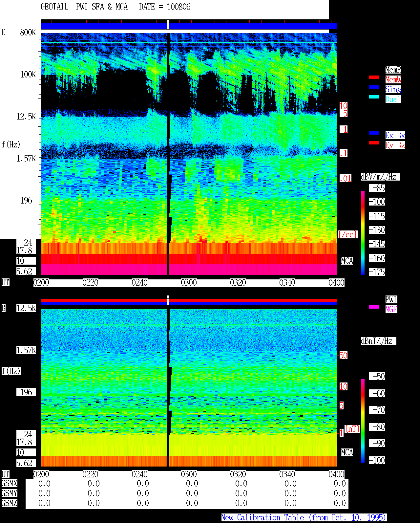Open the New Calibration Table link
The height and width of the screenshot is (523, 420).
click(304, 517)
